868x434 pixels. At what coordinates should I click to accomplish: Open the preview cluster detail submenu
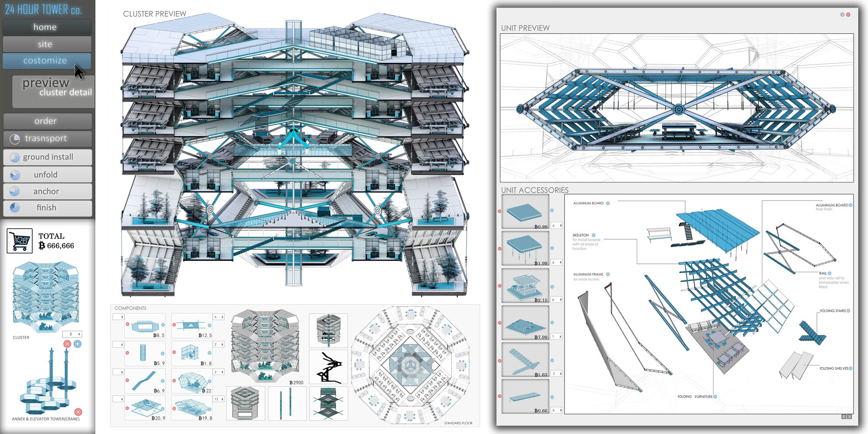(x=54, y=91)
